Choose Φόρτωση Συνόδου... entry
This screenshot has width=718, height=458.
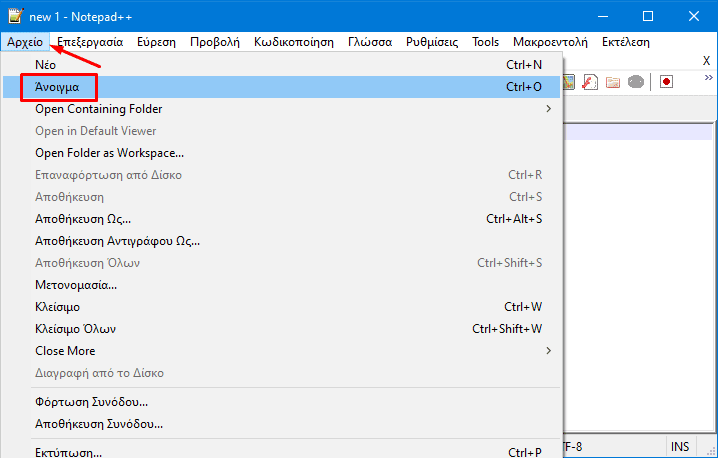[282, 402]
